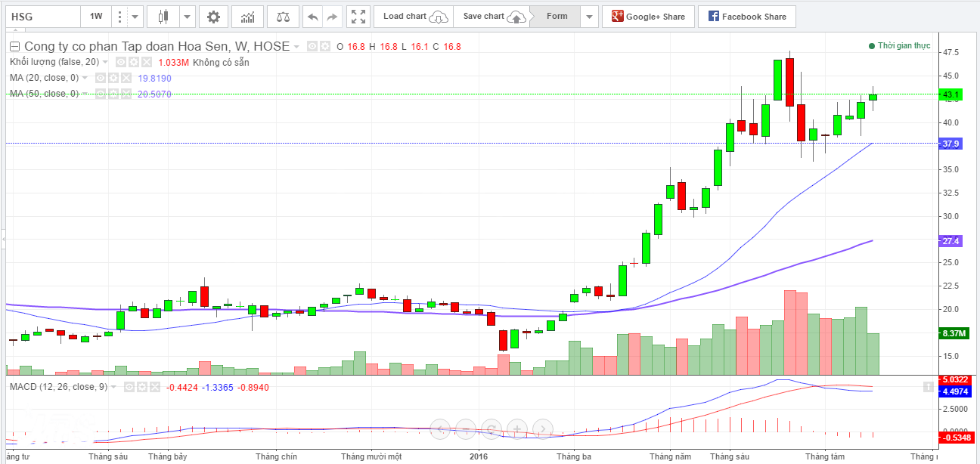980x464 pixels.
Task: Expand dropdown arrow of MACD (12, 26, close, 9)
Action: 114,387
